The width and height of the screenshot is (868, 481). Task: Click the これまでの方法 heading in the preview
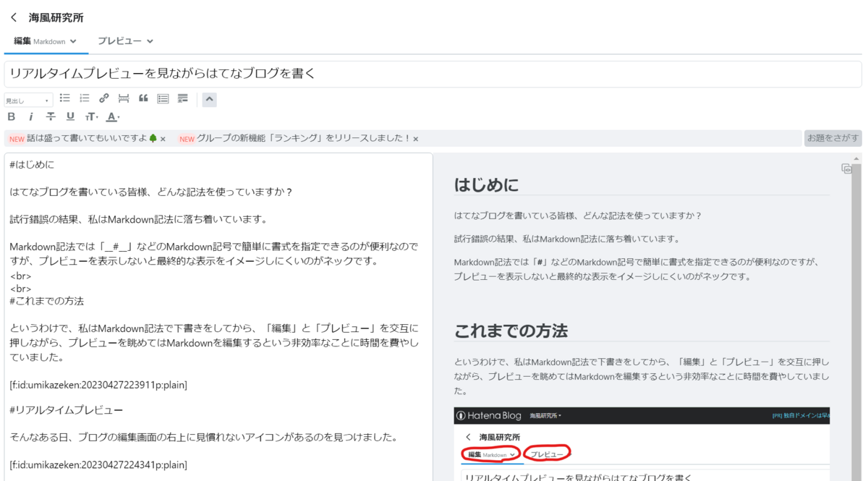point(511,331)
